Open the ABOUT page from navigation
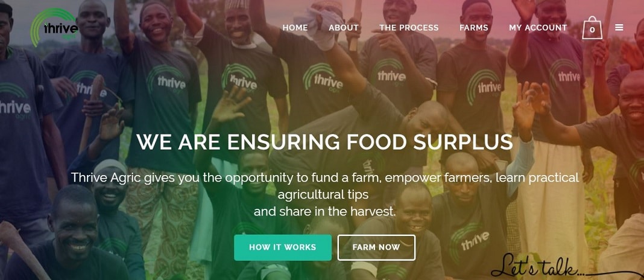The width and height of the screenshot is (644, 280). [x=343, y=28]
